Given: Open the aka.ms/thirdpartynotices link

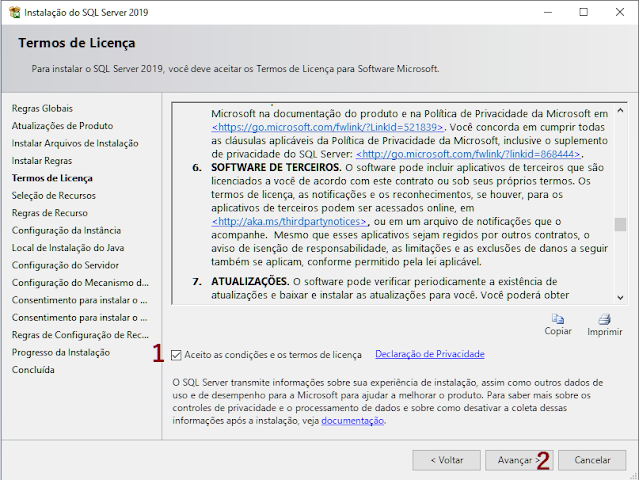Looking at the screenshot, I should point(289,221).
